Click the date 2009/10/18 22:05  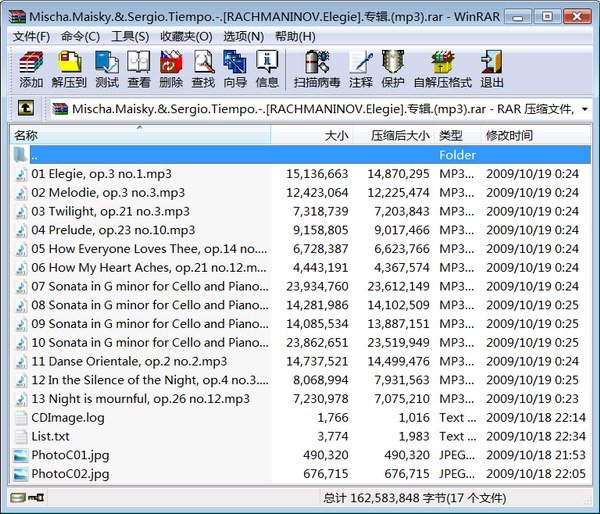click(x=536, y=473)
